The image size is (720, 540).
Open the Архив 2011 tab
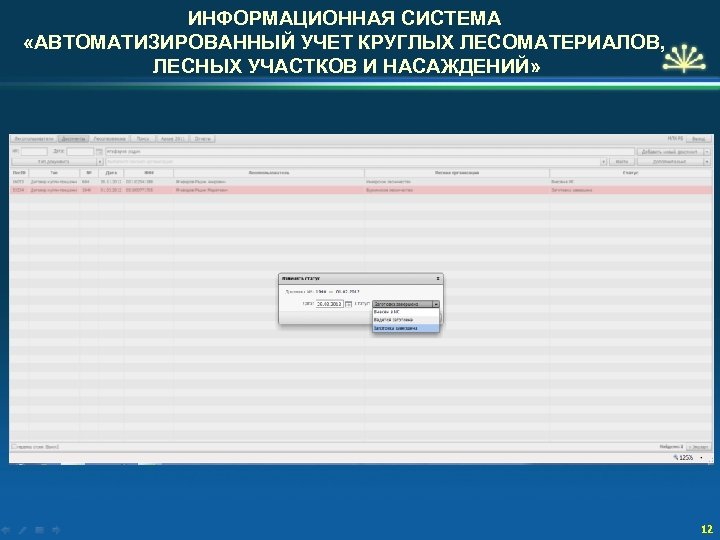(x=172, y=139)
